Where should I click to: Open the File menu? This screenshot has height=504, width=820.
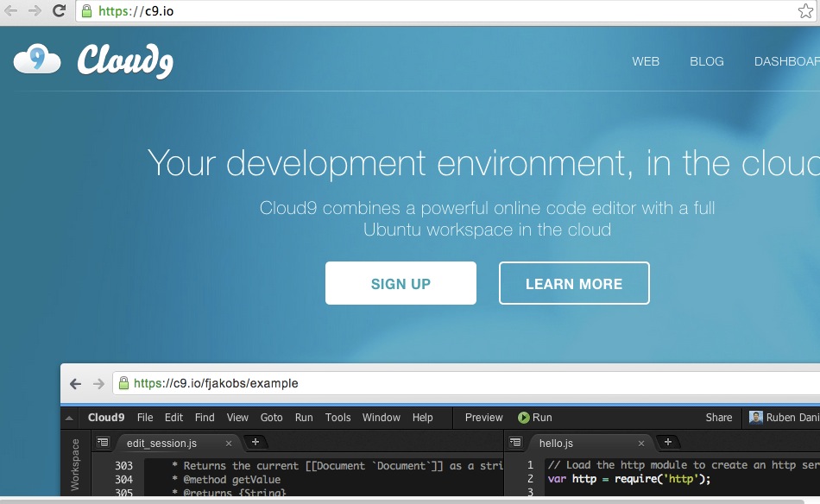click(145, 417)
